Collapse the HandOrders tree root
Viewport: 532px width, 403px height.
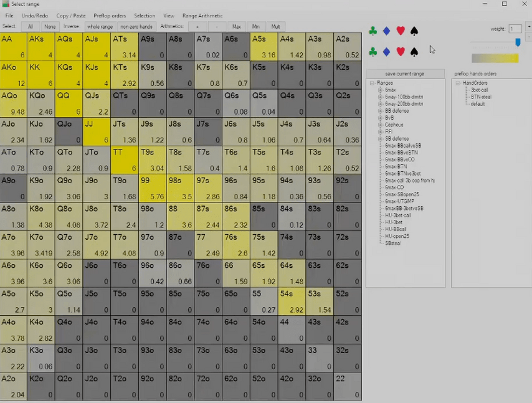pyautogui.click(x=457, y=83)
